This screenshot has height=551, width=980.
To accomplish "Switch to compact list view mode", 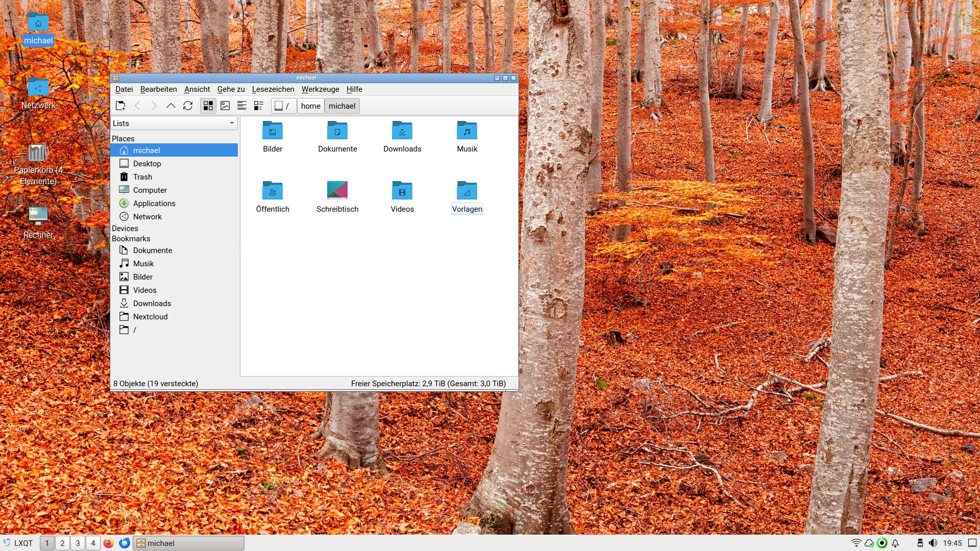I will pos(242,106).
